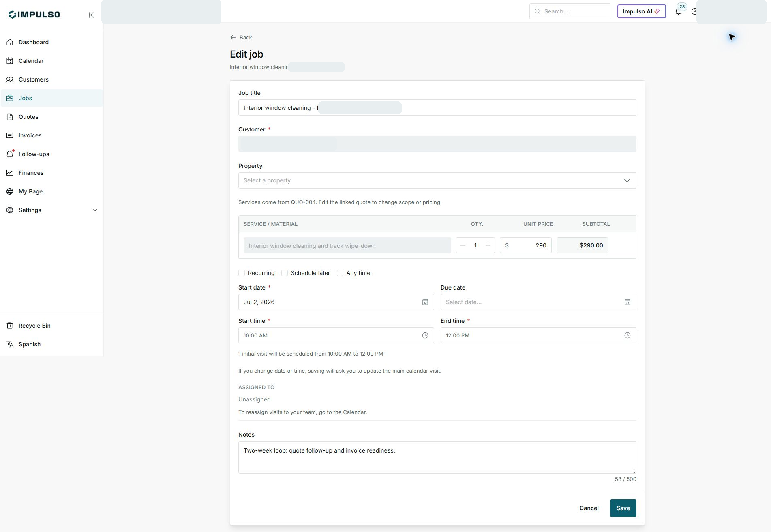Open the Select a property dropdown
Image resolution: width=771 pixels, height=532 pixels.
pyautogui.click(x=437, y=180)
